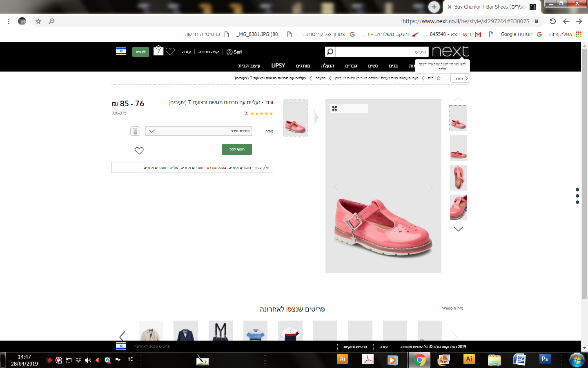The image size is (588, 368).
Task: Open the Dropbox icon in the system tray
Action: pyautogui.click(x=78, y=360)
